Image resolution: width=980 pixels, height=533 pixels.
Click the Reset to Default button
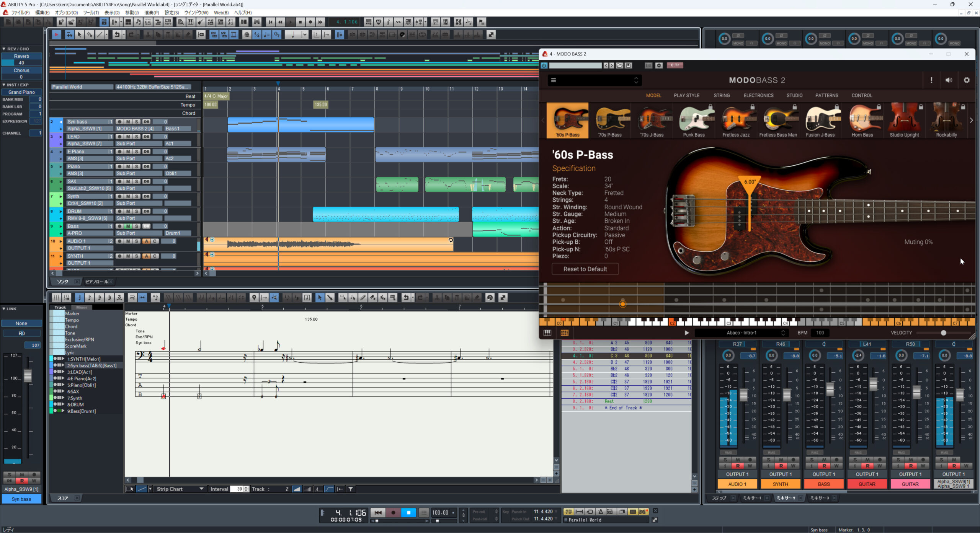click(x=585, y=269)
